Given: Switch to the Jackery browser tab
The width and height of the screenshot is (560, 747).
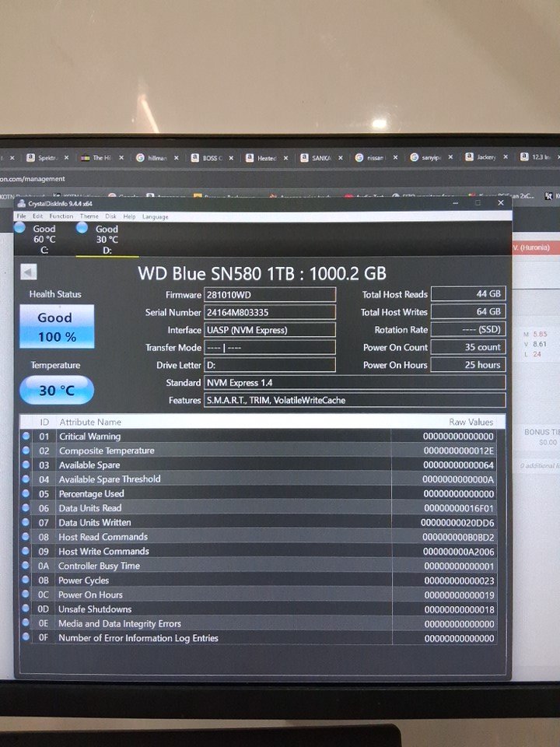Looking at the screenshot, I should (485, 157).
